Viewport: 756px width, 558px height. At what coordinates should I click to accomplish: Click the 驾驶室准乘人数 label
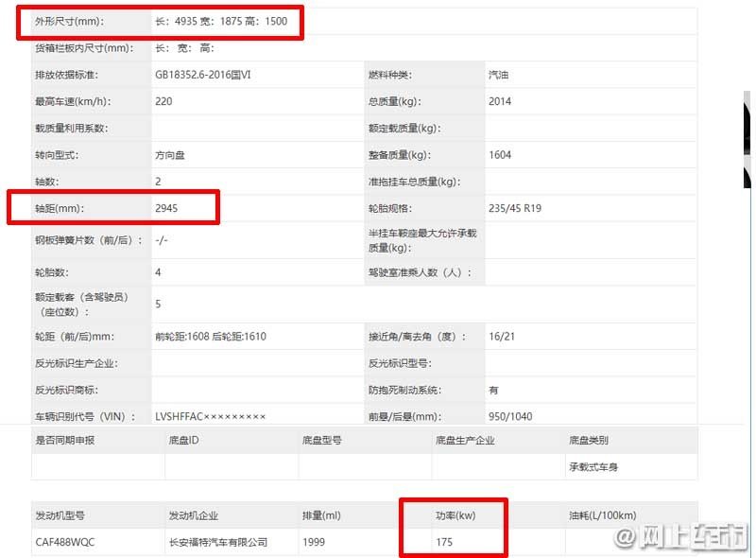point(421,272)
